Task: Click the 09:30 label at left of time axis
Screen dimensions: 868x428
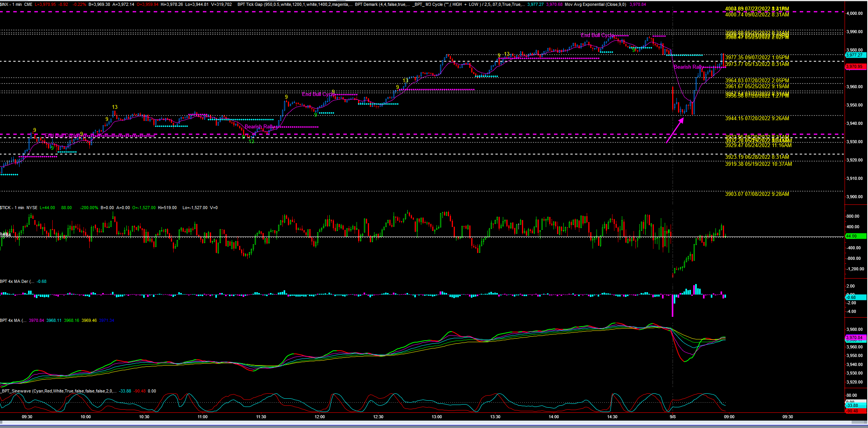Action: pyautogui.click(x=27, y=417)
